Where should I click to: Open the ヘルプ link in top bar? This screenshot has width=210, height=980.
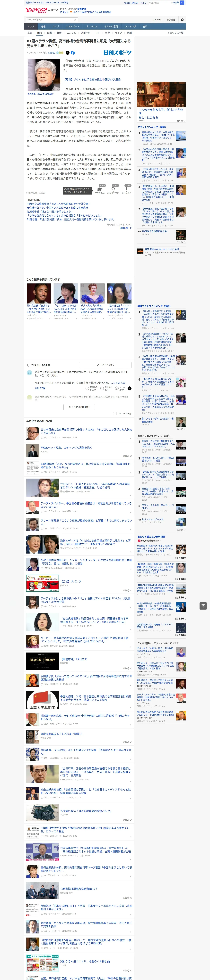coord(143,3)
